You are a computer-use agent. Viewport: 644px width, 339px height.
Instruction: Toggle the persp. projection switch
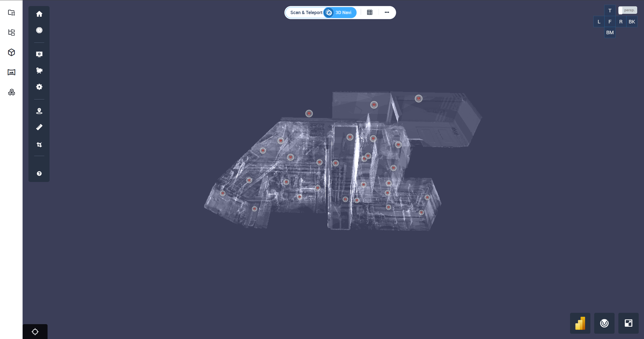(x=627, y=10)
